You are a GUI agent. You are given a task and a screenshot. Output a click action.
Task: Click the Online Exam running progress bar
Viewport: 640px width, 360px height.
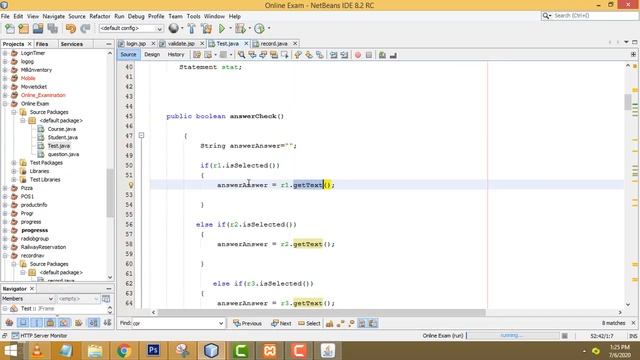pyautogui.click(x=513, y=336)
